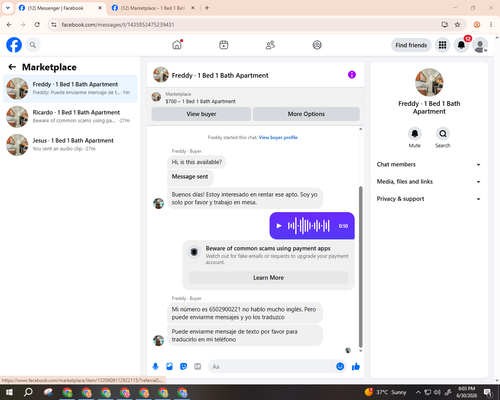500x400 pixels.
Task: Switch to the Messenger | Facebook browser tab
Action: tap(61, 8)
